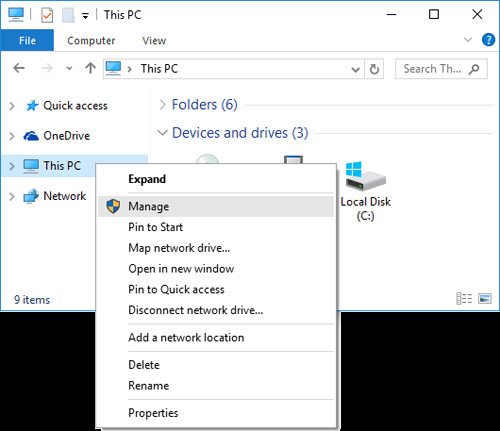
Task: Close the This PC window
Action: [477, 15]
